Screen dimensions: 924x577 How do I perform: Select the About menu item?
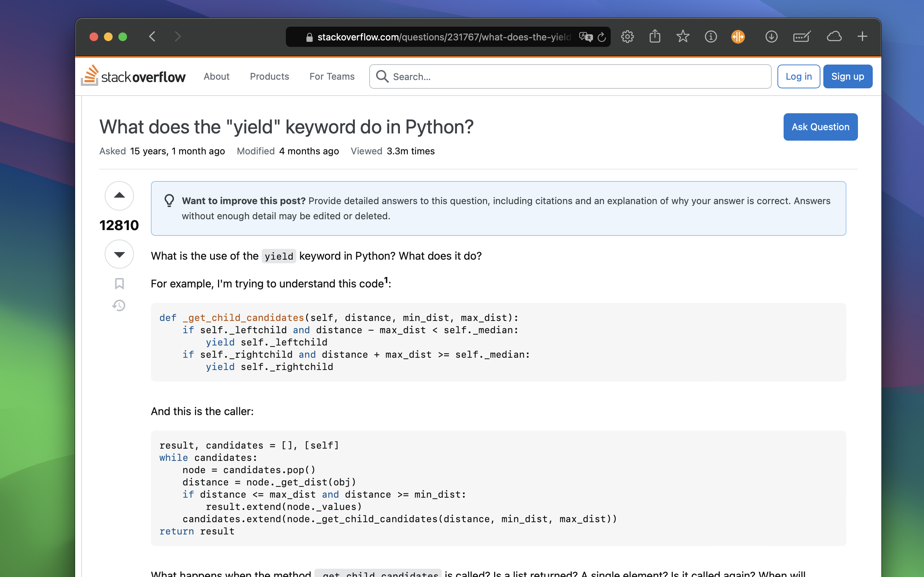217,76
